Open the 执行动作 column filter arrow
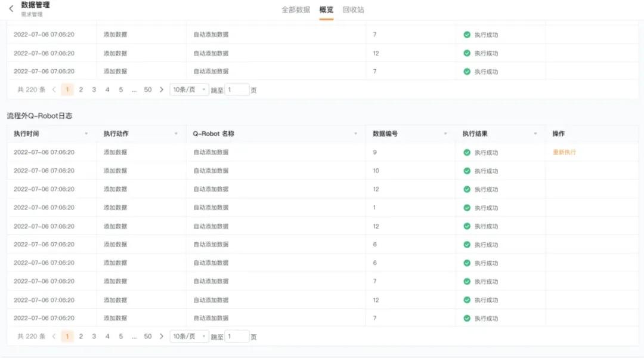644x358 pixels. pos(176,134)
